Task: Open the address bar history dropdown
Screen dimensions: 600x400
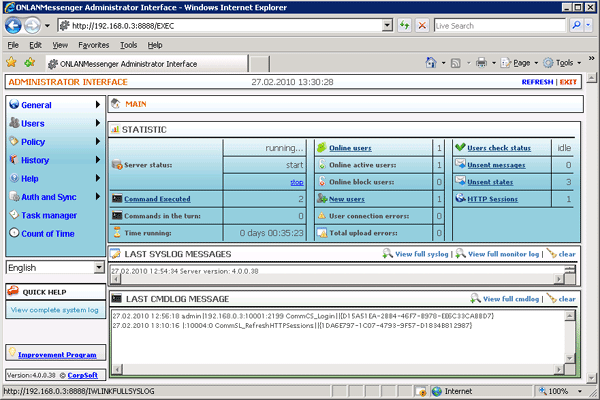Action: tap(388, 25)
